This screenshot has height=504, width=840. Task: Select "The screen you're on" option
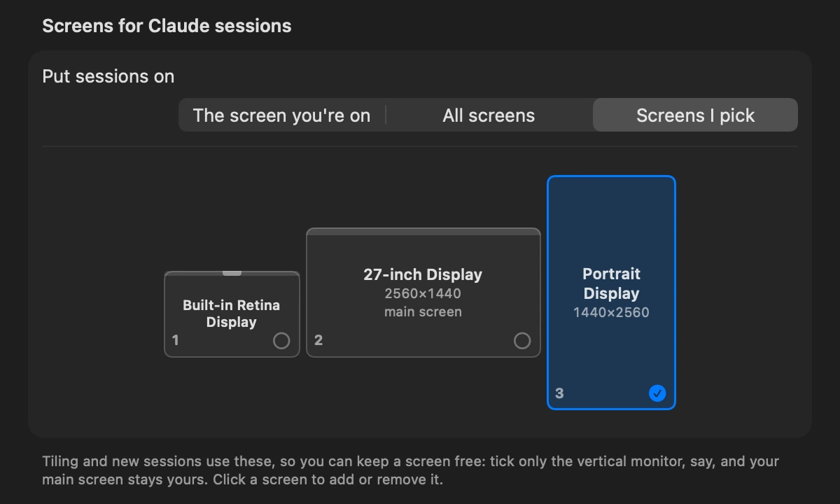click(281, 115)
